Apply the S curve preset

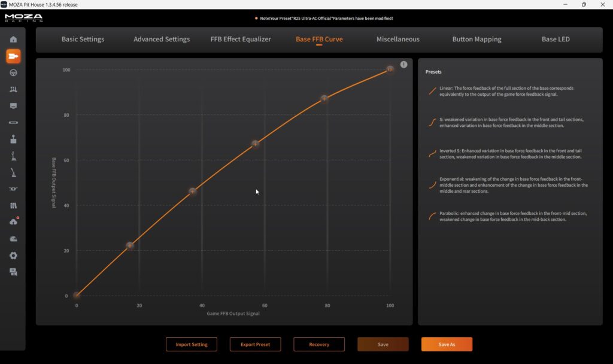click(432, 123)
